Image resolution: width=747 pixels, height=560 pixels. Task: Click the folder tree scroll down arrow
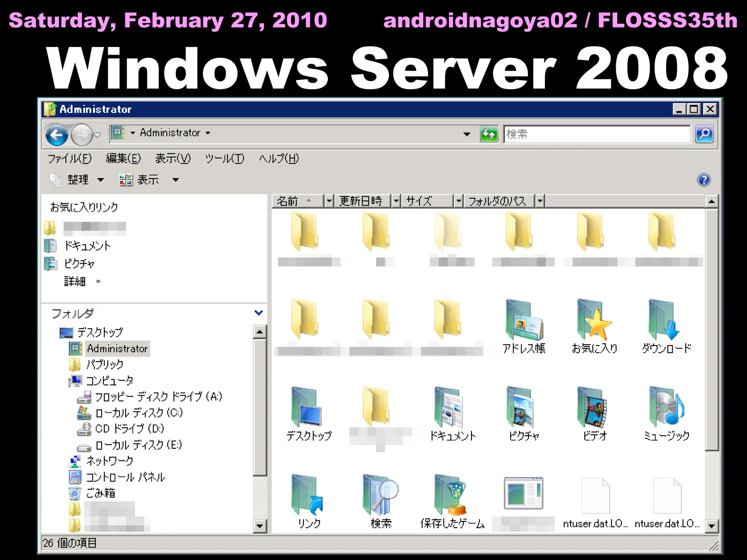pyautogui.click(x=260, y=526)
